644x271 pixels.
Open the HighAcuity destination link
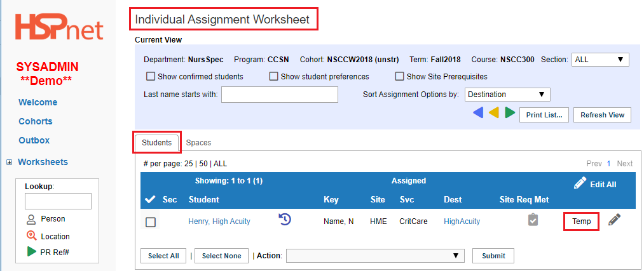462,221
